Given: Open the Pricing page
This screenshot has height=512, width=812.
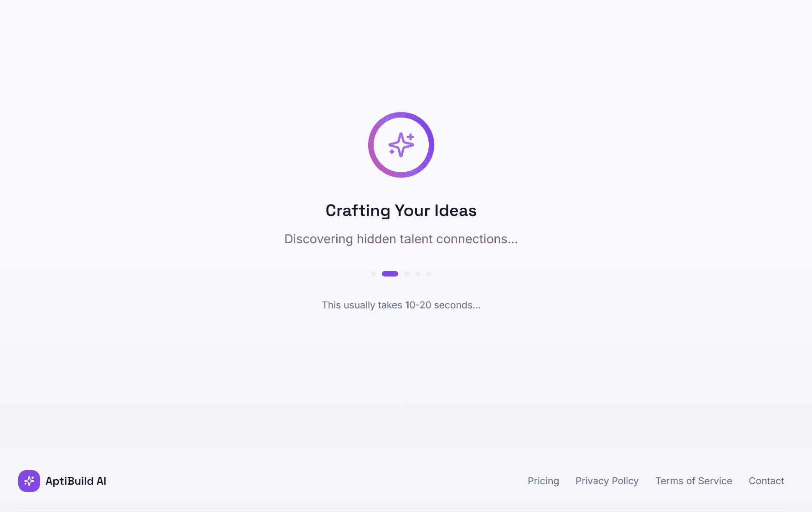Looking at the screenshot, I should point(543,481).
